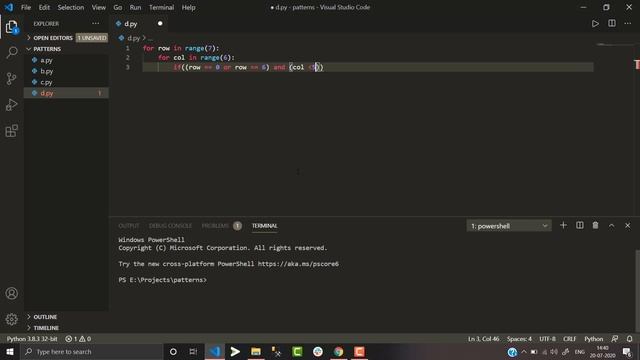Open the Edit menu

point(44,7)
